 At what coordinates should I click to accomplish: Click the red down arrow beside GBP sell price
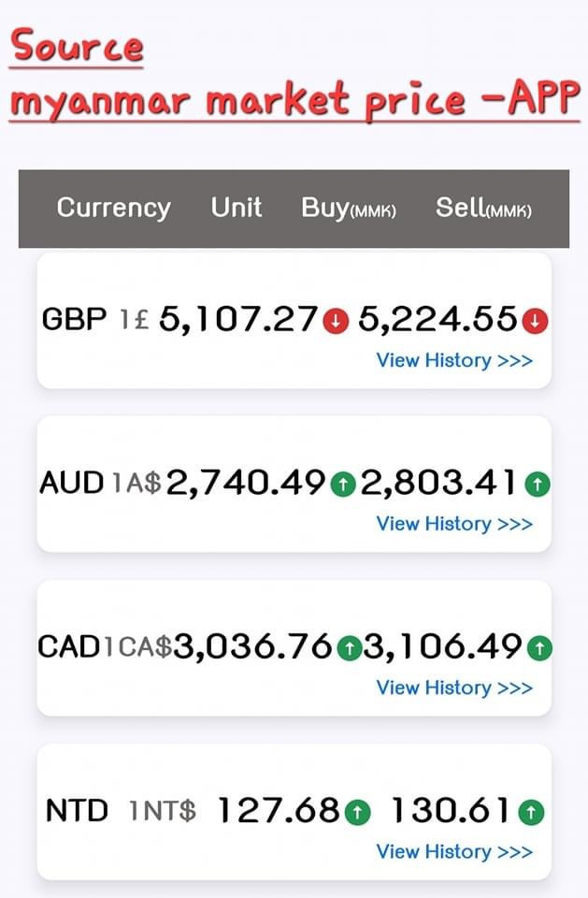pos(535,321)
